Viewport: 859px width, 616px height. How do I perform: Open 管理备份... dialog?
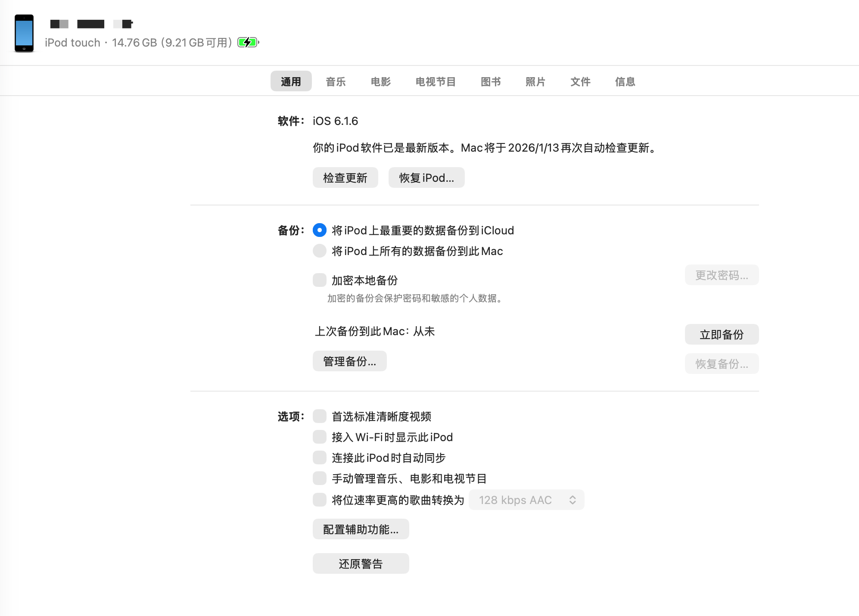point(349,361)
